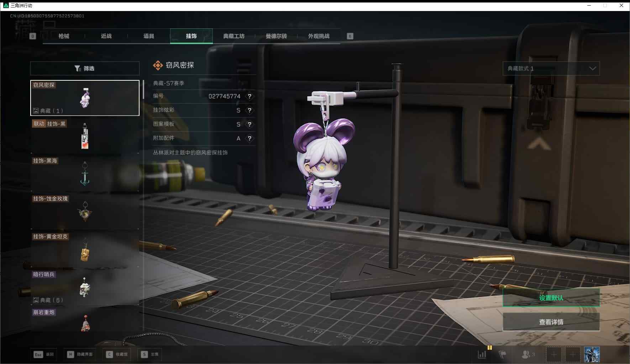This screenshot has width=630, height=364.
Task: Open the 外观挑战 tab
Action: [x=319, y=36]
